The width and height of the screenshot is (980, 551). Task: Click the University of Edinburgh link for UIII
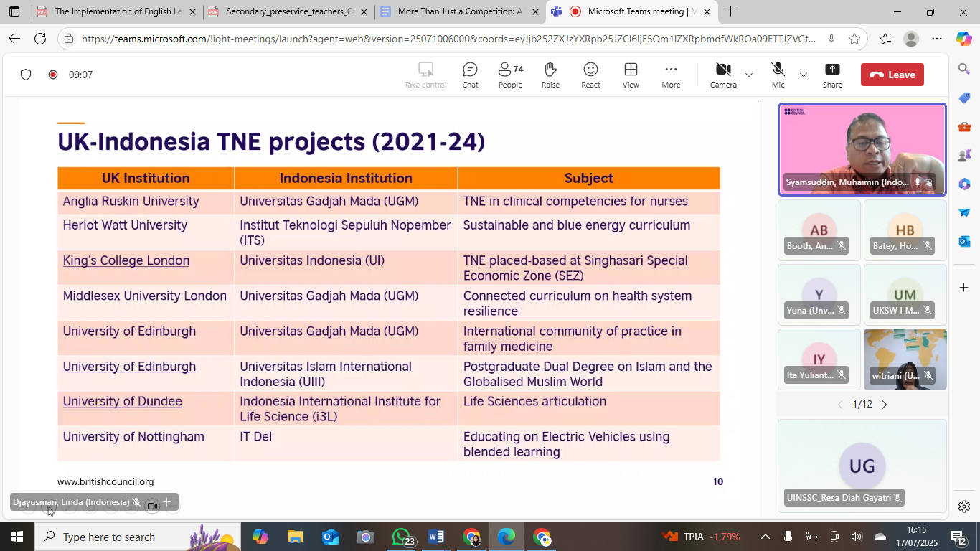129,367
